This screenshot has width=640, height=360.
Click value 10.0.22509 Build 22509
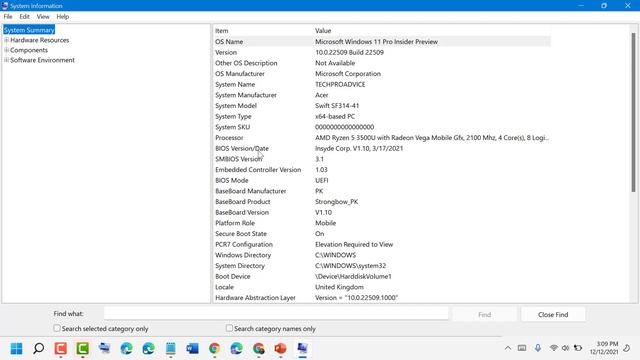(349, 52)
